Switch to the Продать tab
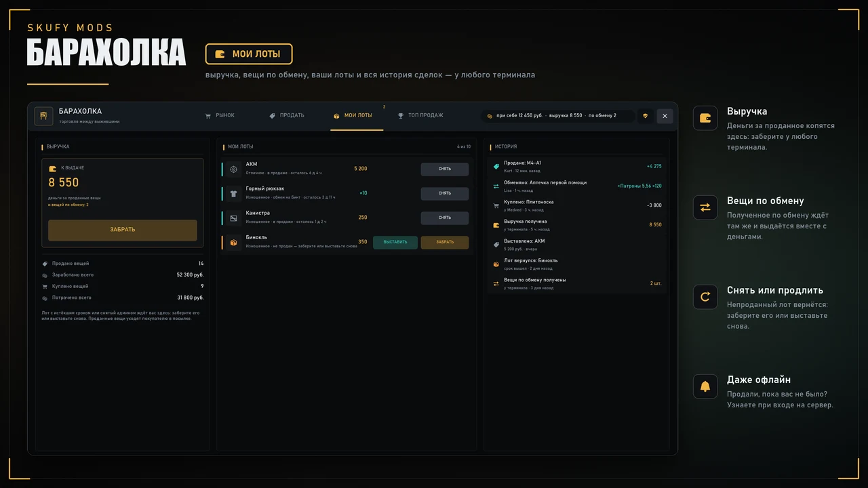Viewport: 868px width, 488px height. coord(287,116)
